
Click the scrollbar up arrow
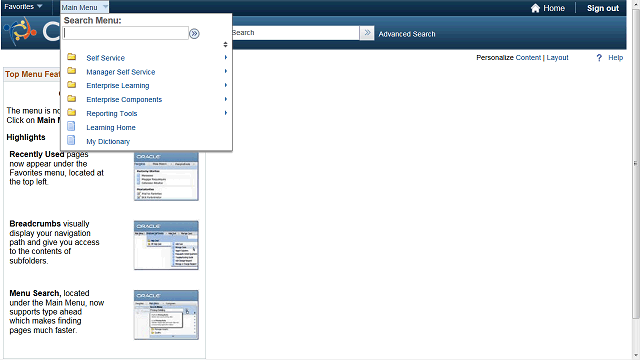pyautogui.click(x=636, y=4)
